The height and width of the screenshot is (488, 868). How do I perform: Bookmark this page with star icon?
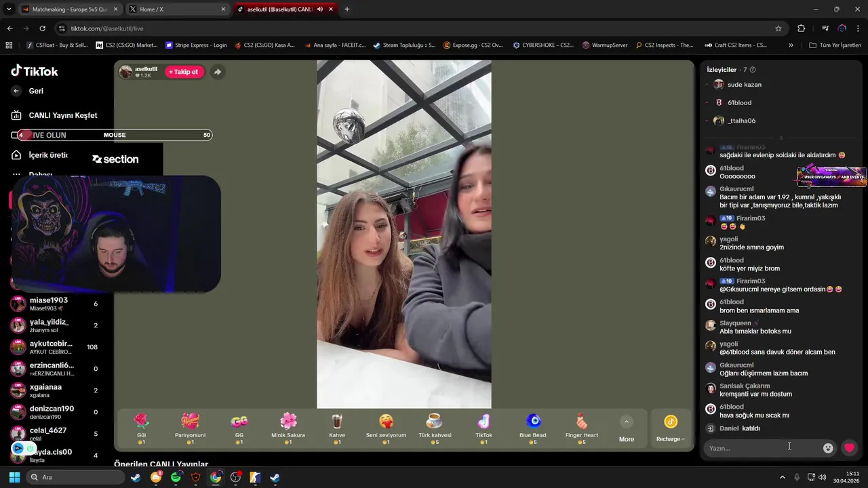pos(778,28)
